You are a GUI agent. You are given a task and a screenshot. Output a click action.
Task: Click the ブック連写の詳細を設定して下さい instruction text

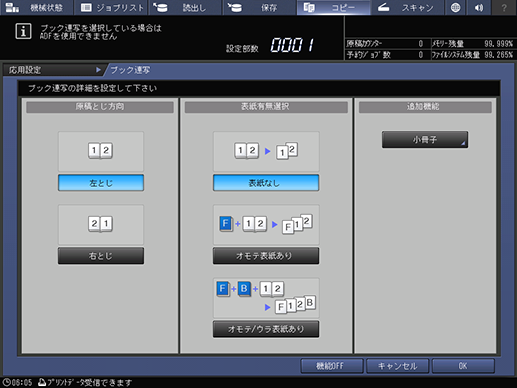click(93, 88)
